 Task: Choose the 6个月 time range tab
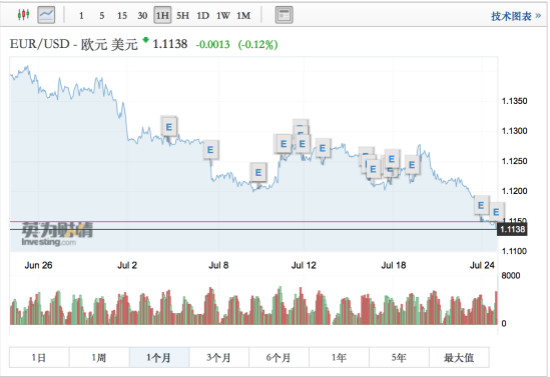click(279, 357)
